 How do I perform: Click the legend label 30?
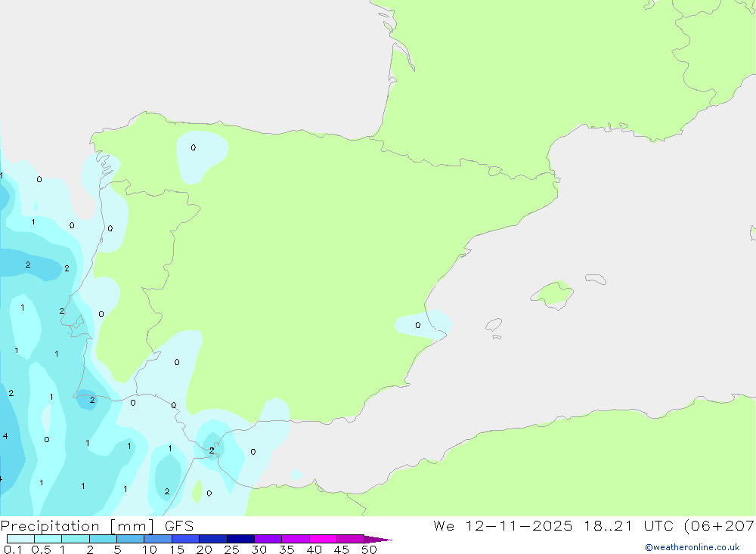(x=259, y=549)
